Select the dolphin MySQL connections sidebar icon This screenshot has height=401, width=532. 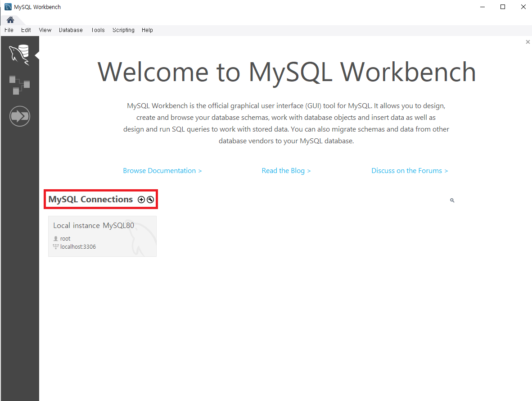coord(19,55)
